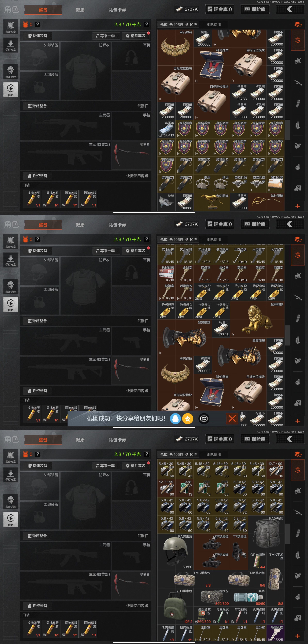Viewport: 308px width, 644px height.
Task: Tap the 山泉水 water bottle item
Action: 248,597
